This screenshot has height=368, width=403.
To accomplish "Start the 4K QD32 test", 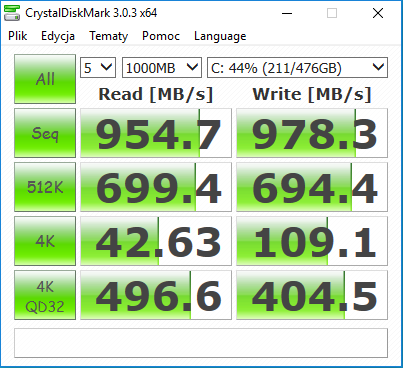I will [x=45, y=295].
